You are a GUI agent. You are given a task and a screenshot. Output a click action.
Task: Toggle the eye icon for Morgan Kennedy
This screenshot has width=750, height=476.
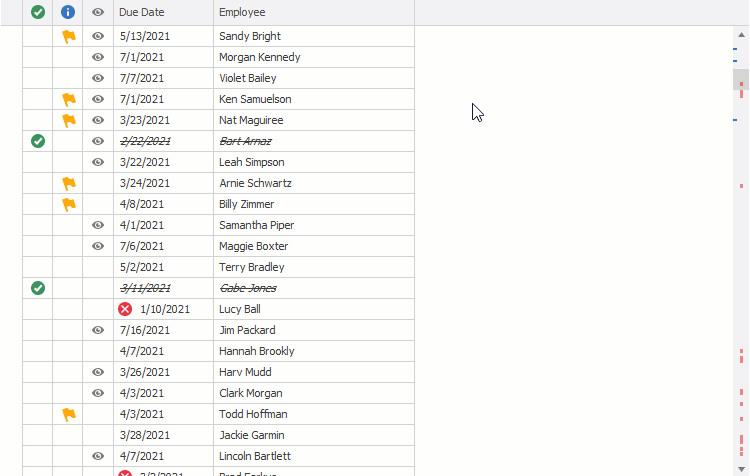(x=98, y=57)
